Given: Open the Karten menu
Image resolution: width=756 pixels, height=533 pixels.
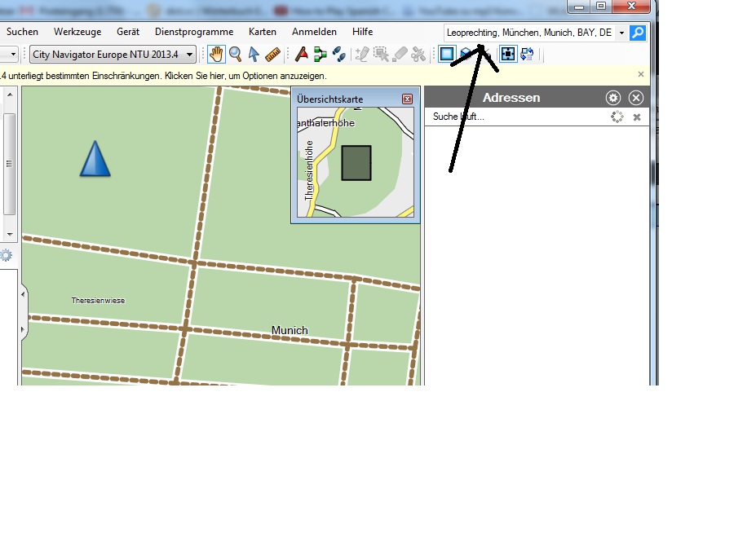Looking at the screenshot, I should (x=263, y=32).
